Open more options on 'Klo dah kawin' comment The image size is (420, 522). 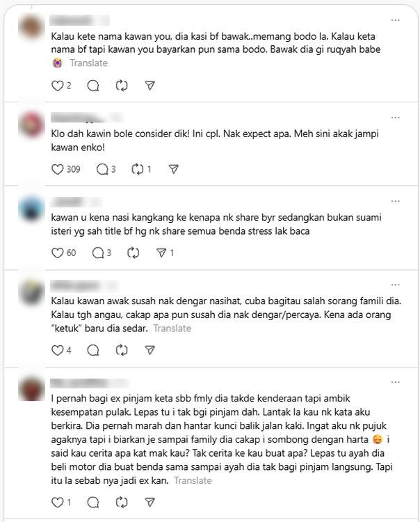coord(396,118)
